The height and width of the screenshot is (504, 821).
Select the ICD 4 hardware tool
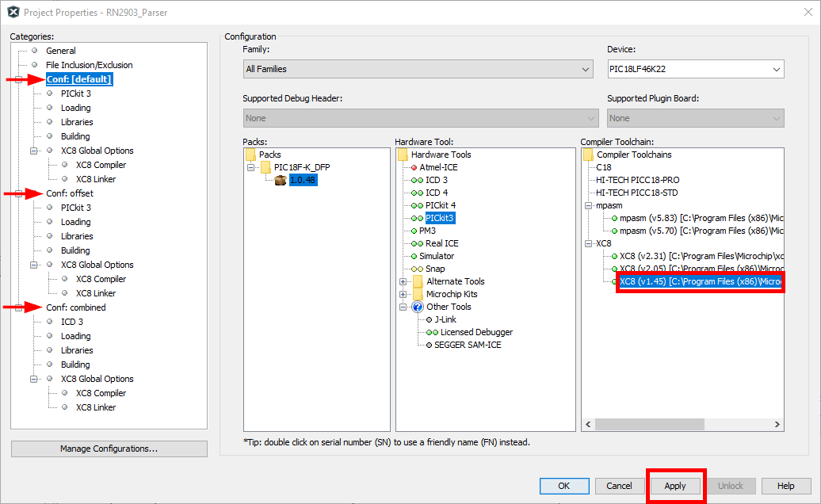[437, 193]
